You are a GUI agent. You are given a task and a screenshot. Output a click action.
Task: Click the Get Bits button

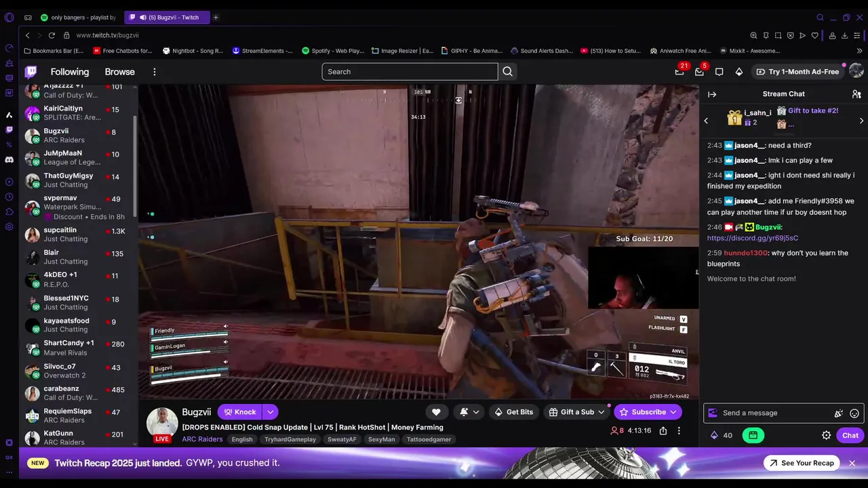tap(513, 412)
